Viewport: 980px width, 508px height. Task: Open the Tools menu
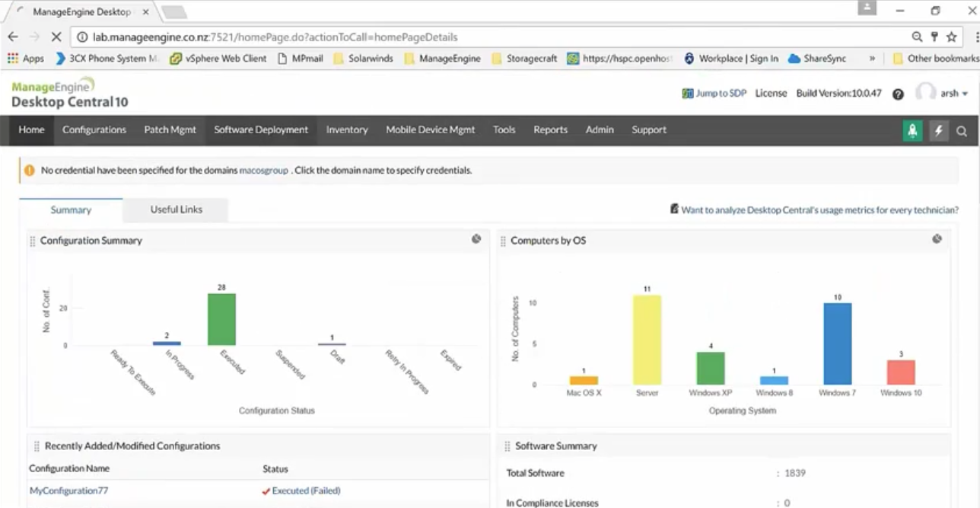tap(504, 130)
